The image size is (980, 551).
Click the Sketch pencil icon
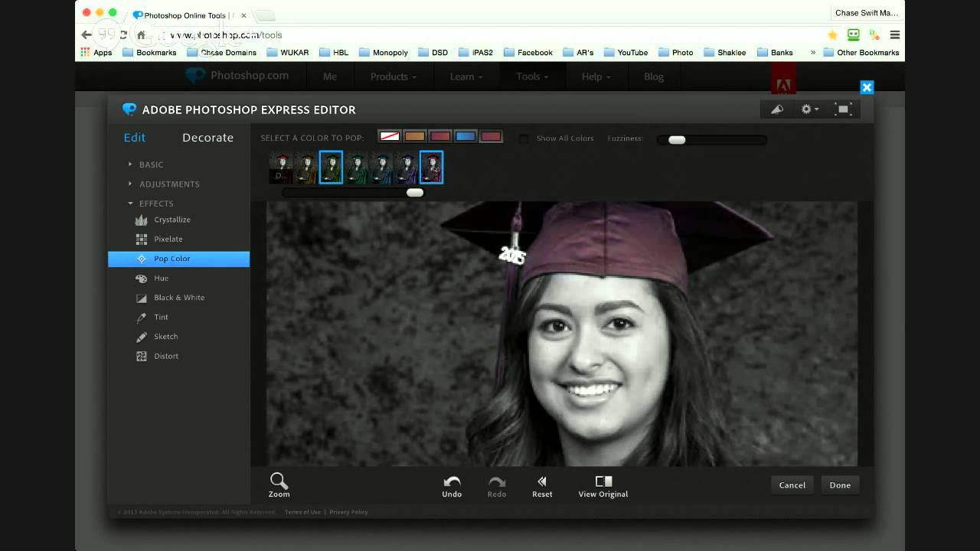(142, 337)
